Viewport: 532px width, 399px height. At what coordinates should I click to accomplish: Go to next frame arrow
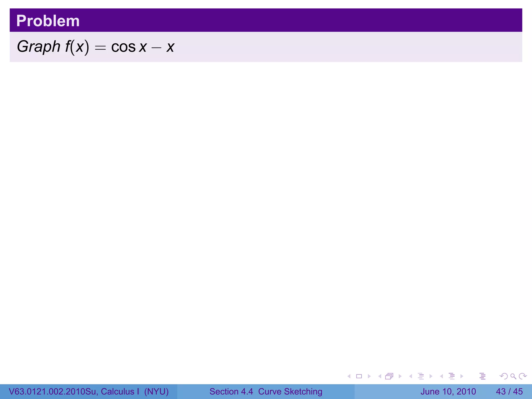pyautogui.click(x=400, y=376)
